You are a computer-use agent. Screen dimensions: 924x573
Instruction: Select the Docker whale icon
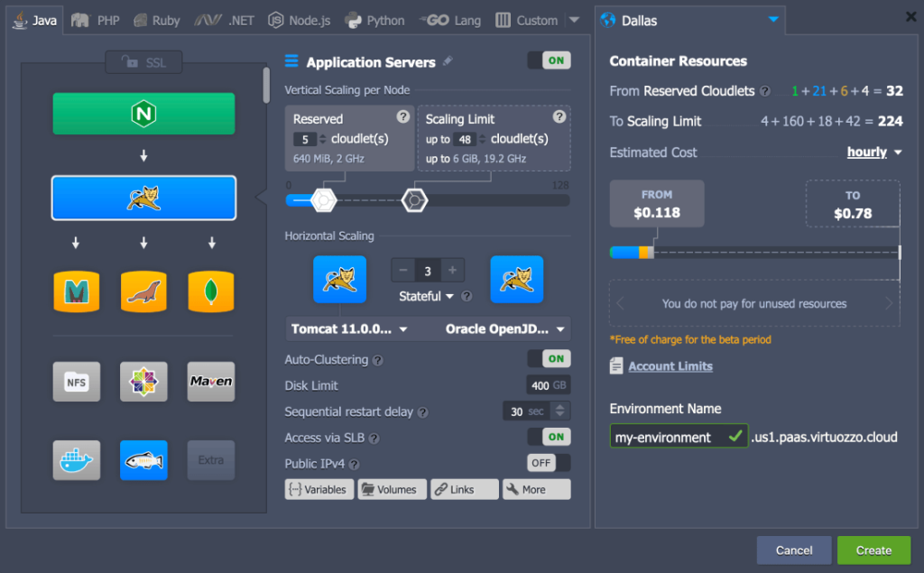(x=76, y=460)
